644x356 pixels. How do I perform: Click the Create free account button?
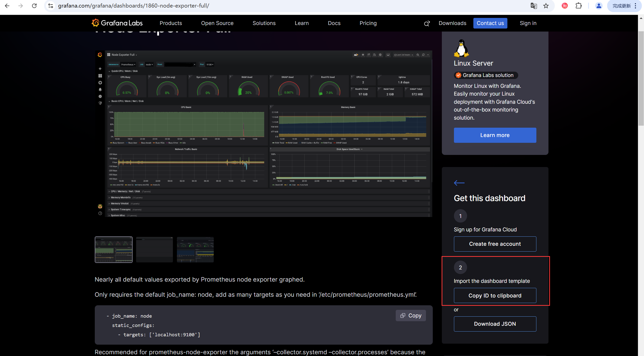pos(495,244)
